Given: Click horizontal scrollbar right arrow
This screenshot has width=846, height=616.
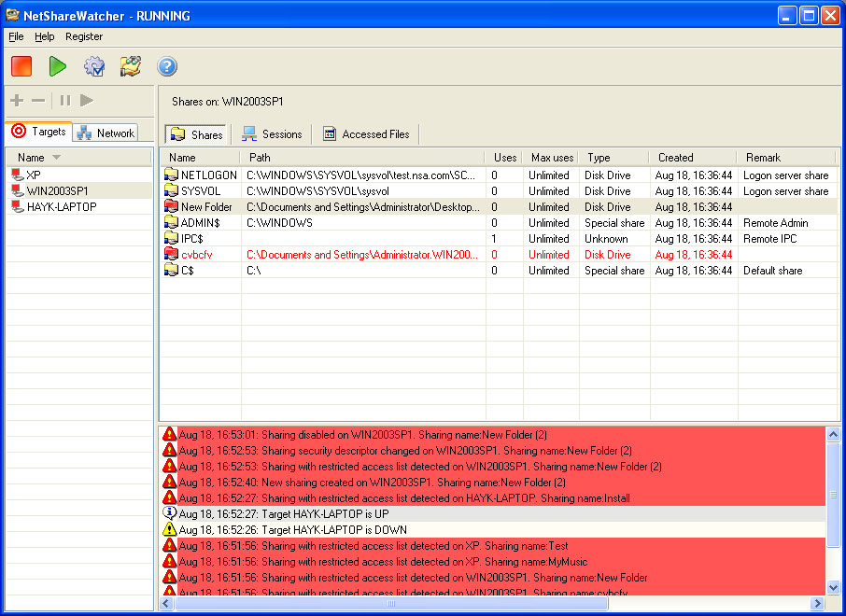Looking at the screenshot, I should (817, 603).
